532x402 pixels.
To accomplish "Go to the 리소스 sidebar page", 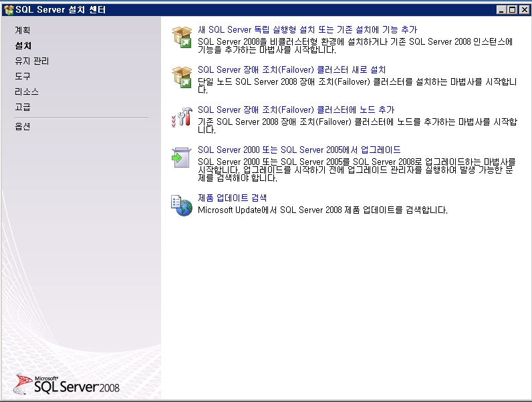I will click(x=27, y=91).
